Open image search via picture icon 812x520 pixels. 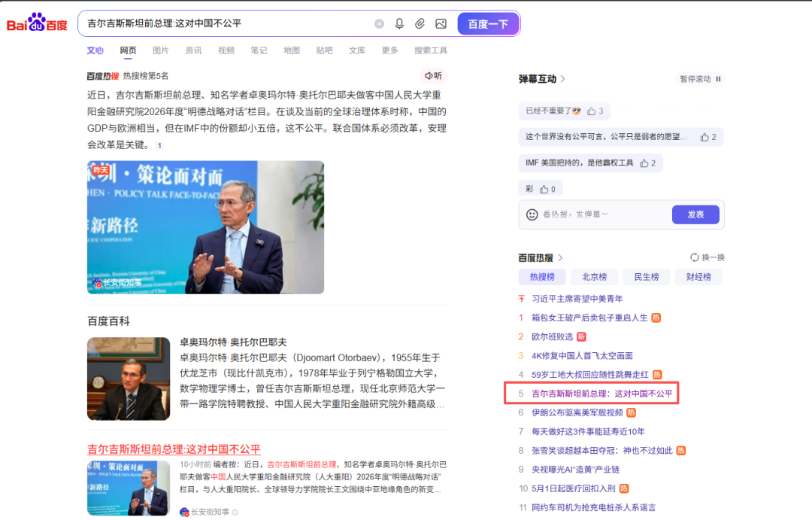441,24
